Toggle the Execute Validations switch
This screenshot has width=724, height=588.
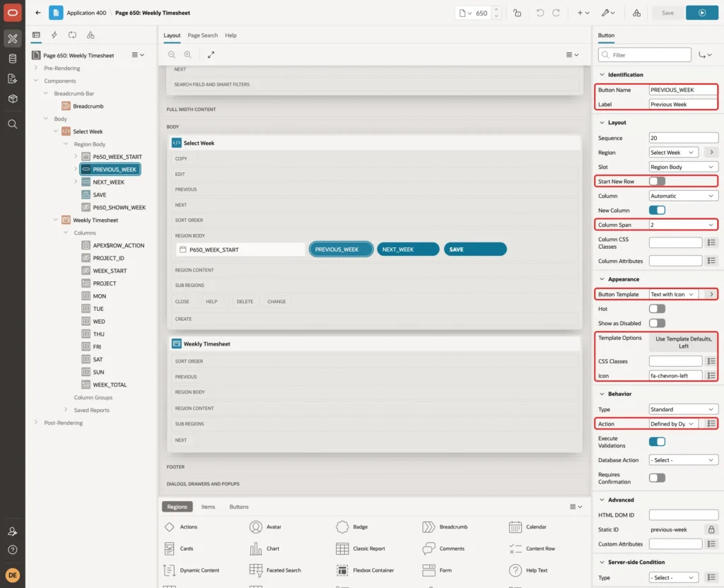pos(657,442)
